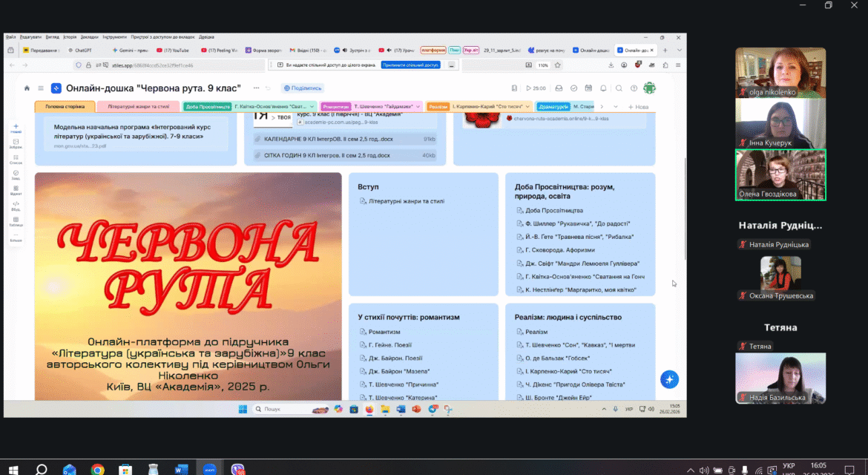Image resolution: width=868 pixels, height=475 pixels.
Task: Open the hamburger menu next to the home icon
Action: tap(40, 88)
